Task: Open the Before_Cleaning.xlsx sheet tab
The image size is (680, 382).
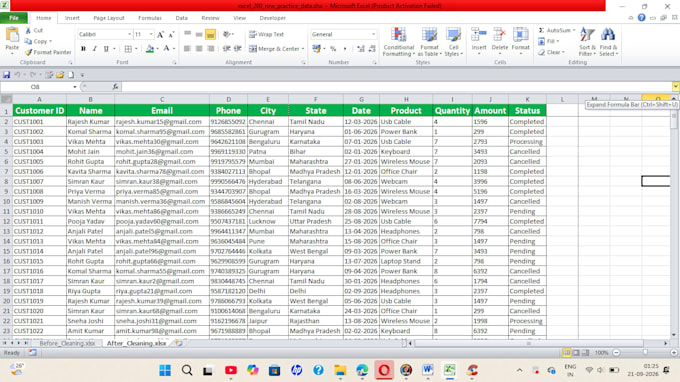Action: [x=67, y=343]
